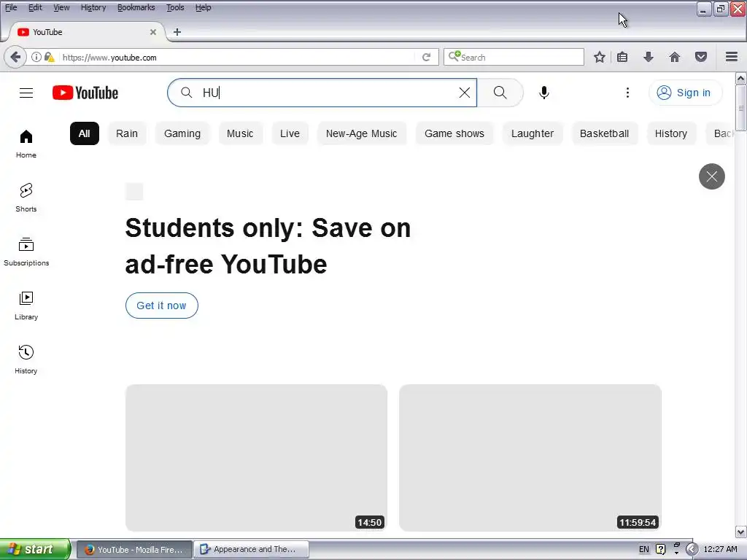Open the Windows start menu
The height and width of the screenshot is (560, 747).
35,549
